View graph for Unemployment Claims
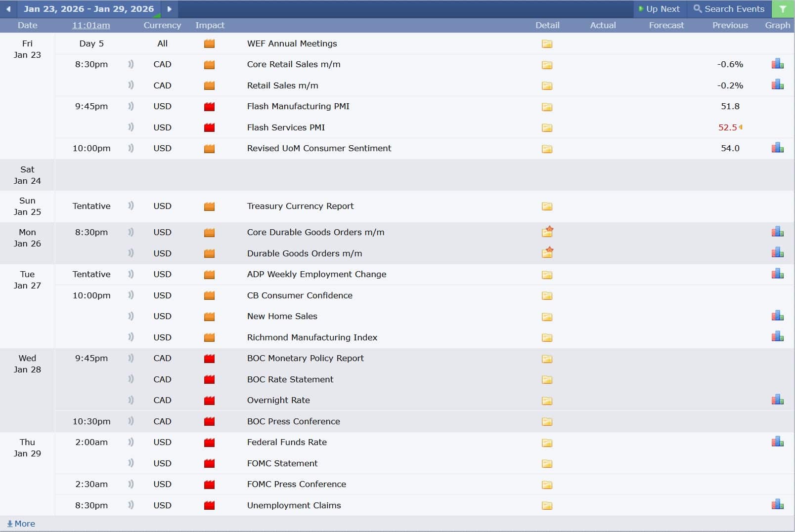Screen dimensions: 795x532 (x=777, y=505)
